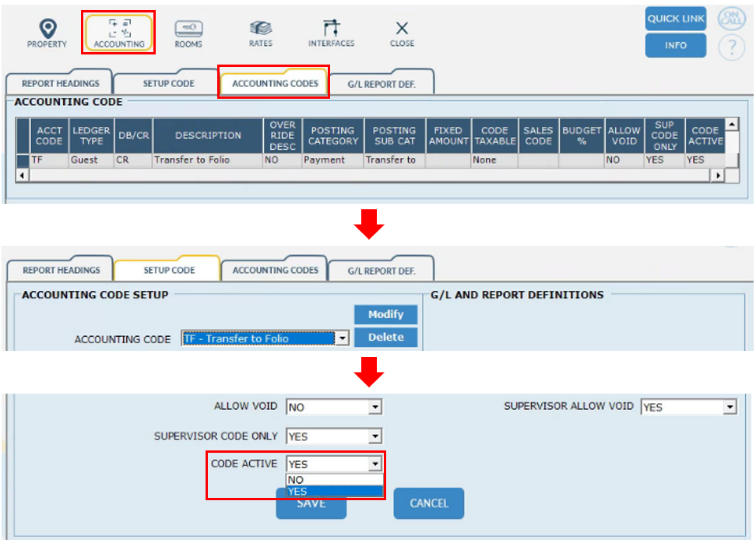
Task: Click the On Call round icon
Action: pos(732,19)
